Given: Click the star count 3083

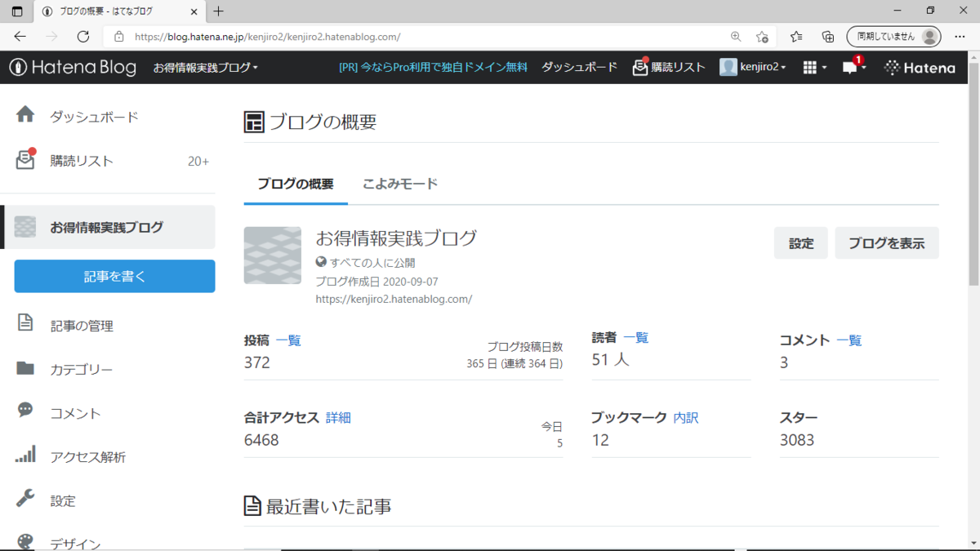Looking at the screenshot, I should pos(797,440).
